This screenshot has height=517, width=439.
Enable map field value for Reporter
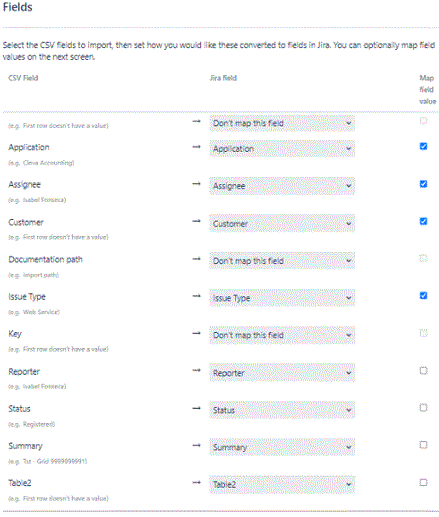click(x=423, y=371)
